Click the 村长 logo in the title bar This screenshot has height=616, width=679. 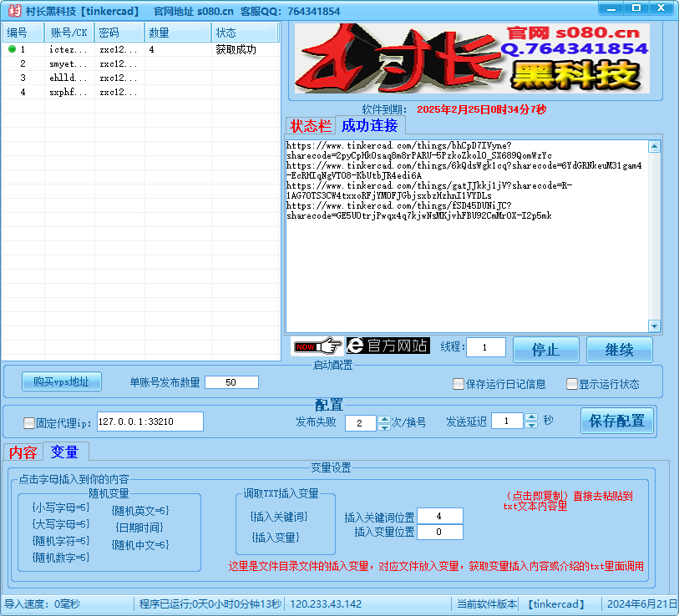(x=11, y=9)
